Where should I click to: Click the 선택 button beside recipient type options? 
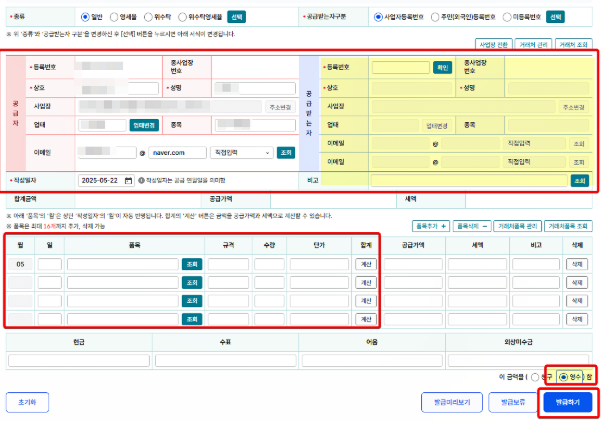[556, 17]
